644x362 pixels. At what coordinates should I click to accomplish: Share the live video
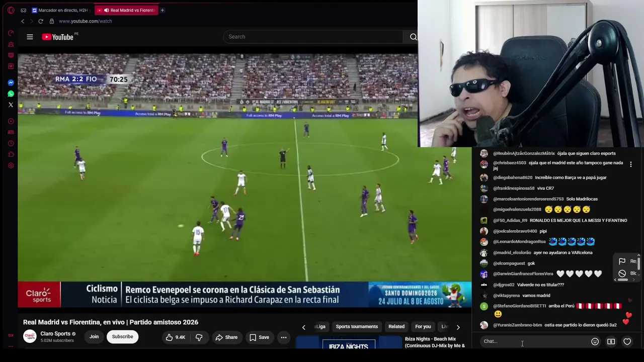(226, 337)
